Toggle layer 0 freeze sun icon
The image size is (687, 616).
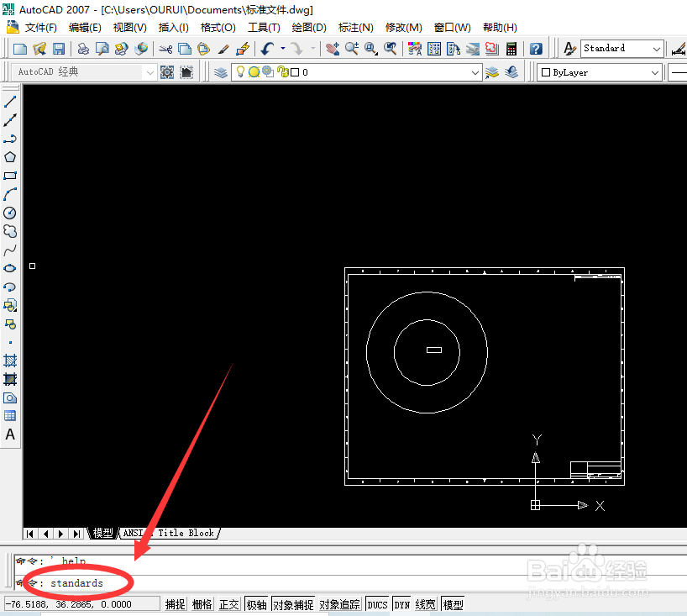click(x=254, y=72)
